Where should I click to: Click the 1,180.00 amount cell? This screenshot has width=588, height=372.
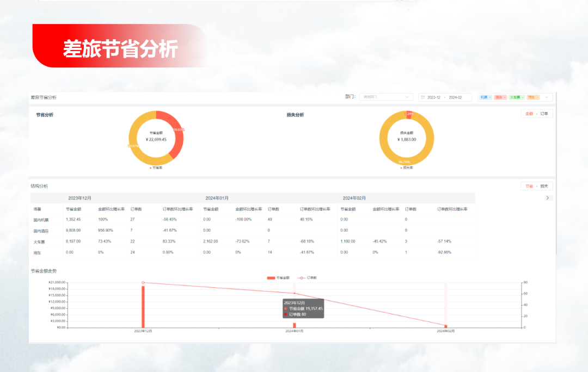point(347,241)
